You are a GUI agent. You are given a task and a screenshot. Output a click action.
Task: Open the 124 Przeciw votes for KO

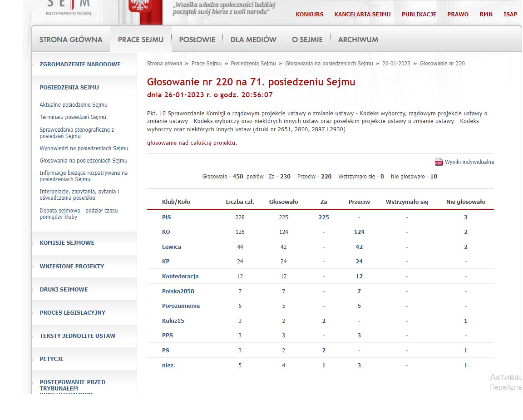click(359, 232)
